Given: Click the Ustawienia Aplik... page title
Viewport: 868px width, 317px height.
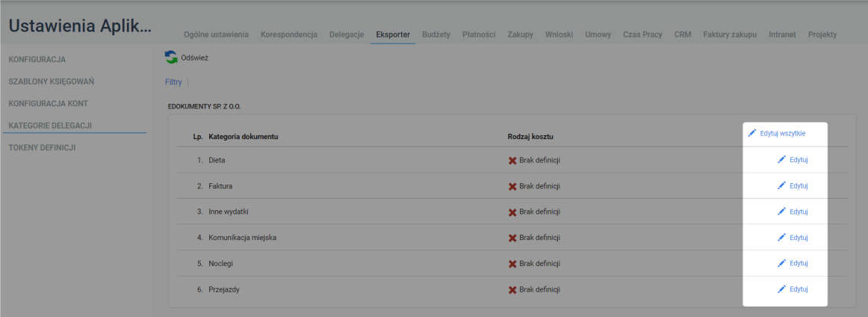Looking at the screenshot, I should pos(80,26).
